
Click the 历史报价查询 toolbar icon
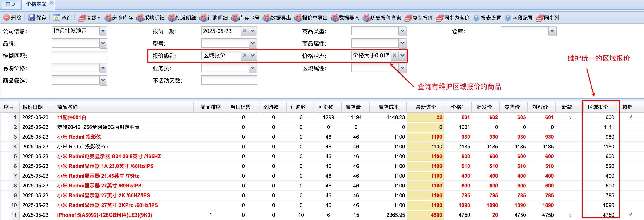pos(366,18)
